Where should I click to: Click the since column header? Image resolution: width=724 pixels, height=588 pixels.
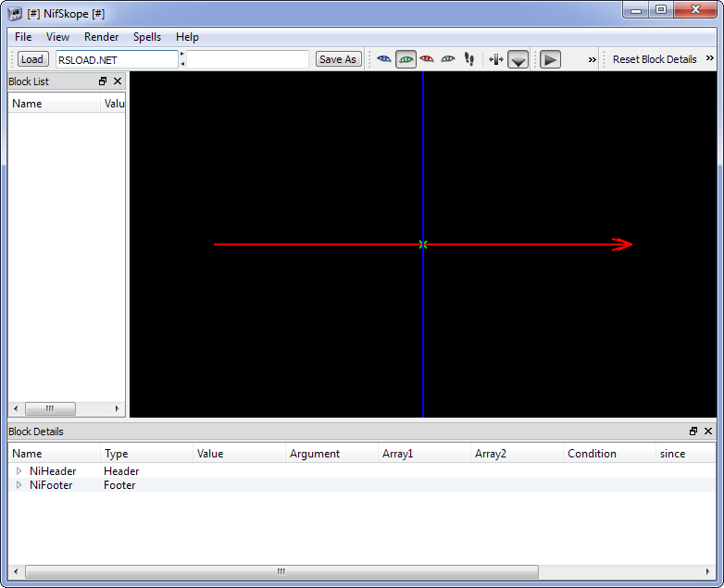pos(686,454)
